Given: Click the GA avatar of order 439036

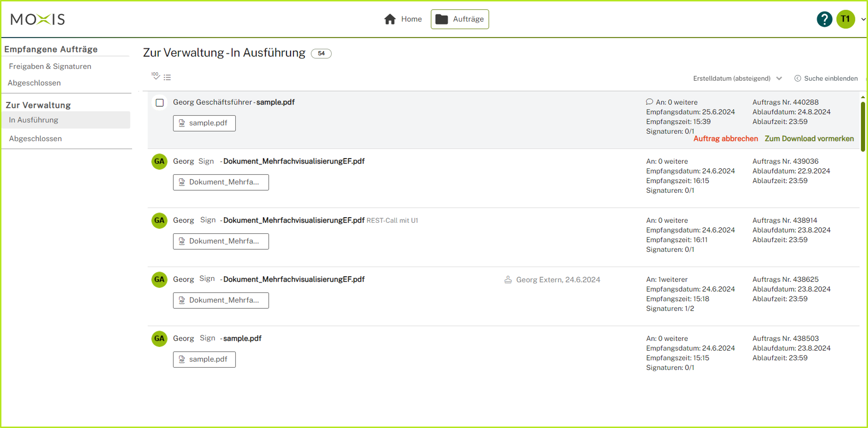Looking at the screenshot, I should [x=159, y=162].
